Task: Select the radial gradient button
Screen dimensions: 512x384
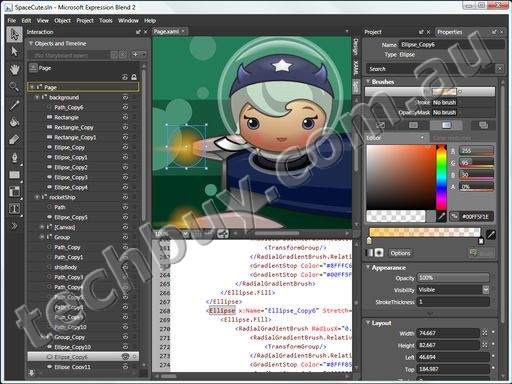Action: (379, 253)
